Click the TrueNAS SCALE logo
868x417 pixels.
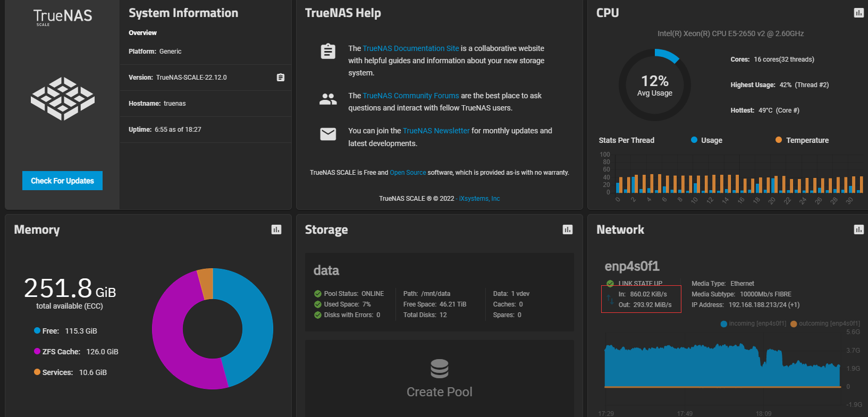pyautogui.click(x=63, y=17)
